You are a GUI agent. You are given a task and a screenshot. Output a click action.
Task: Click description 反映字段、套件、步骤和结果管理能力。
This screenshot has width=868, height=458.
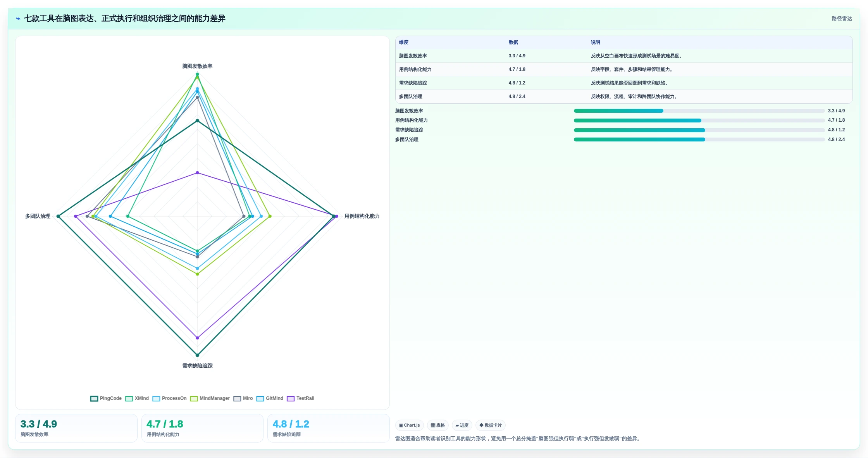(x=632, y=69)
